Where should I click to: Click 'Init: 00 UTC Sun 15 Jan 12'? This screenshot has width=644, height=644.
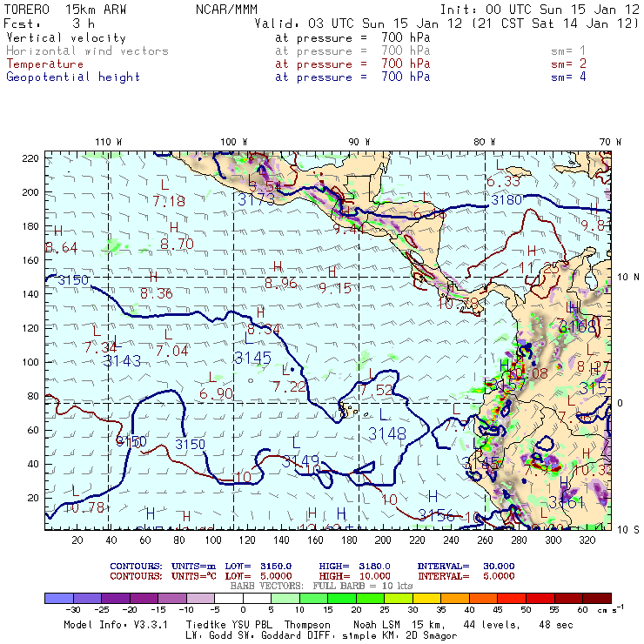pyautogui.click(x=540, y=10)
